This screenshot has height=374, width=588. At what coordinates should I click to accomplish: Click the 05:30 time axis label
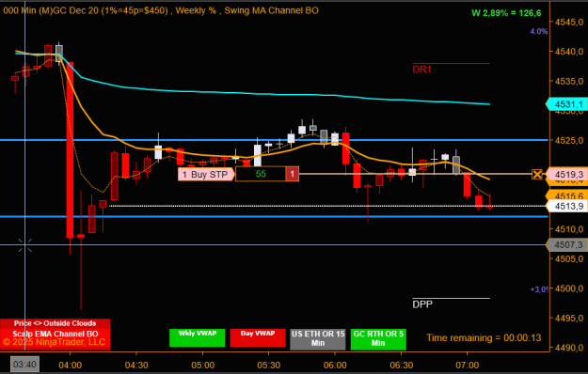269,365
